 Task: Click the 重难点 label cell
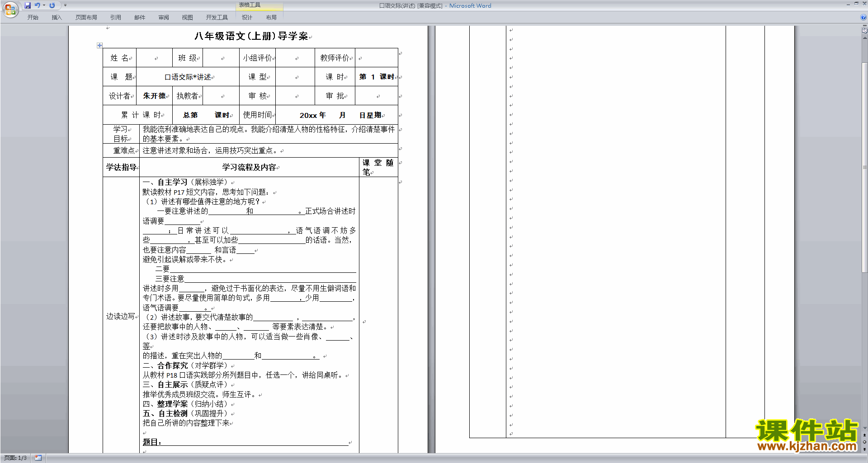(x=122, y=150)
